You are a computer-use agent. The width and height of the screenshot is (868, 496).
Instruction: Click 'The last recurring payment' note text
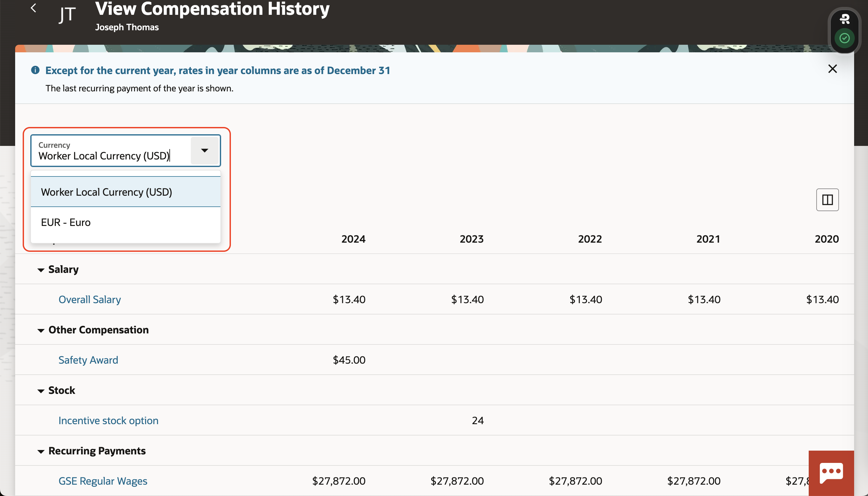pyautogui.click(x=139, y=88)
